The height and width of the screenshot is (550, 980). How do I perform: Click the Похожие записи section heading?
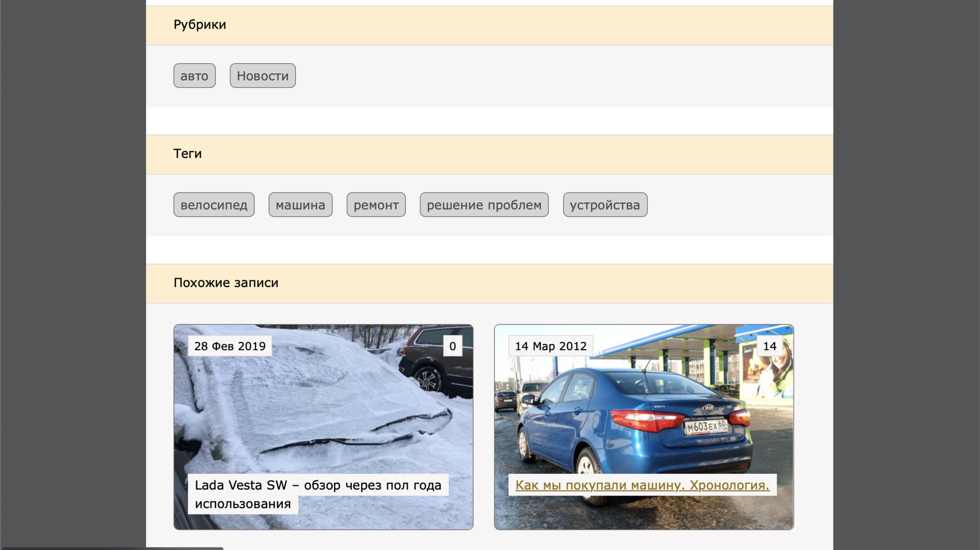(226, 283)
